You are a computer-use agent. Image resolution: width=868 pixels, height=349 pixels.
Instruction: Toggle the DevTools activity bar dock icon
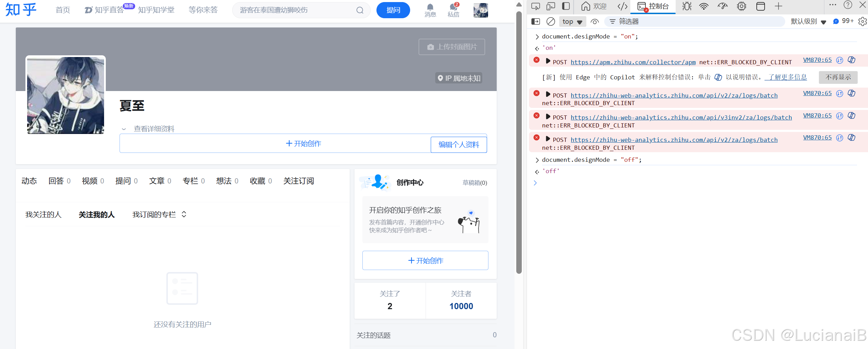click(x=566, y=6)
